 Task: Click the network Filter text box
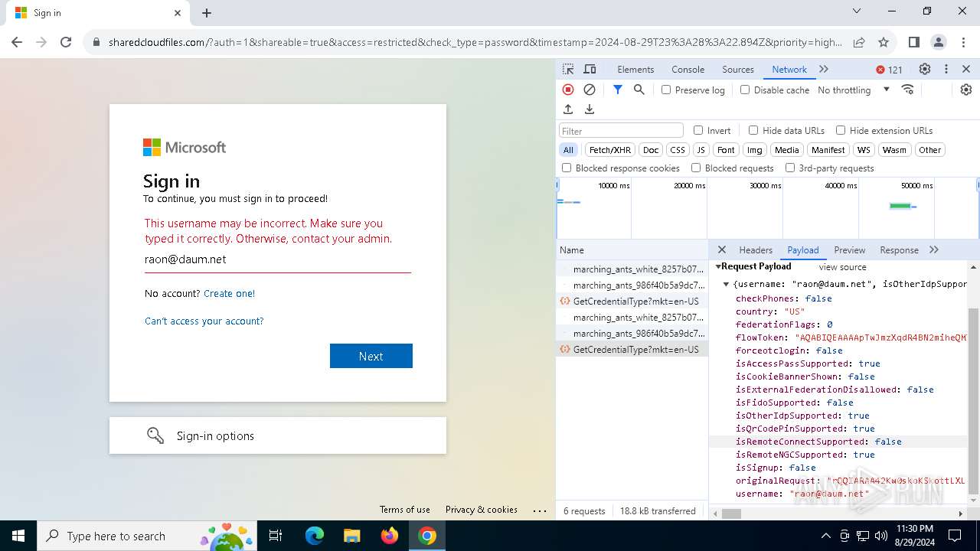621,130
